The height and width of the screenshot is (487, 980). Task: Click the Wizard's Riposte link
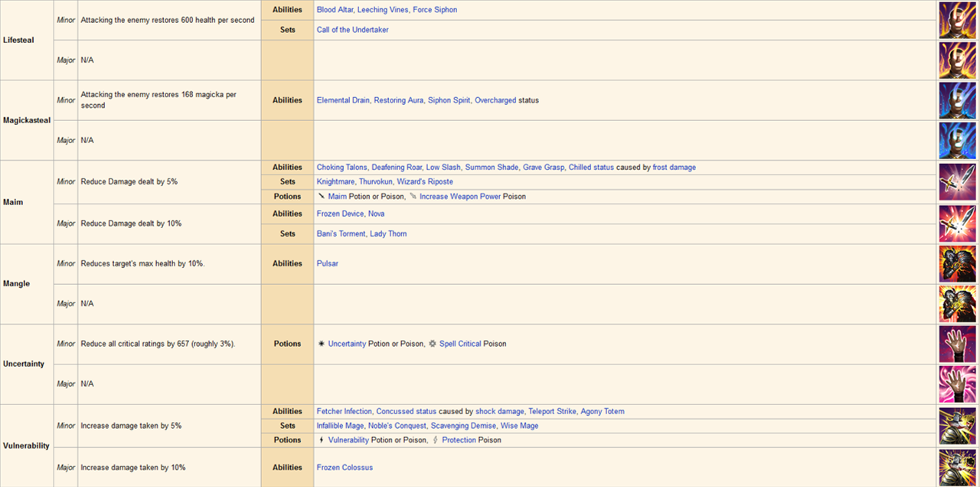pyautogui.click(x=425, y=181)
